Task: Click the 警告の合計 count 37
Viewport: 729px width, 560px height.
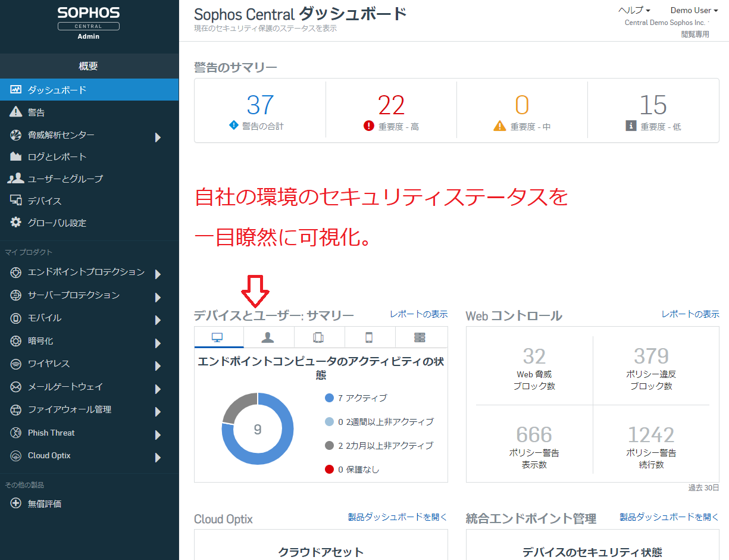Action: [x=260, y=105]
